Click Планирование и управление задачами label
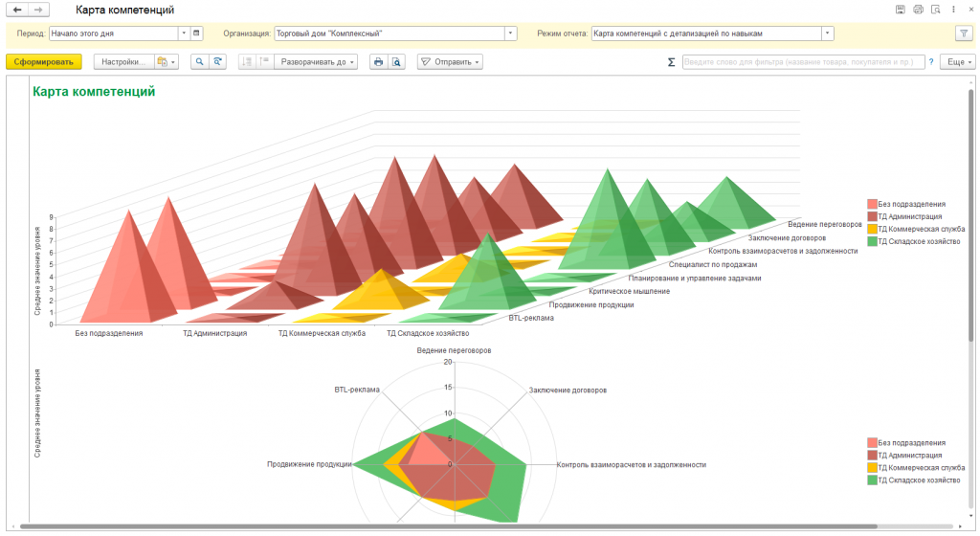The image size is (980, 536). (x=695, y=278)
